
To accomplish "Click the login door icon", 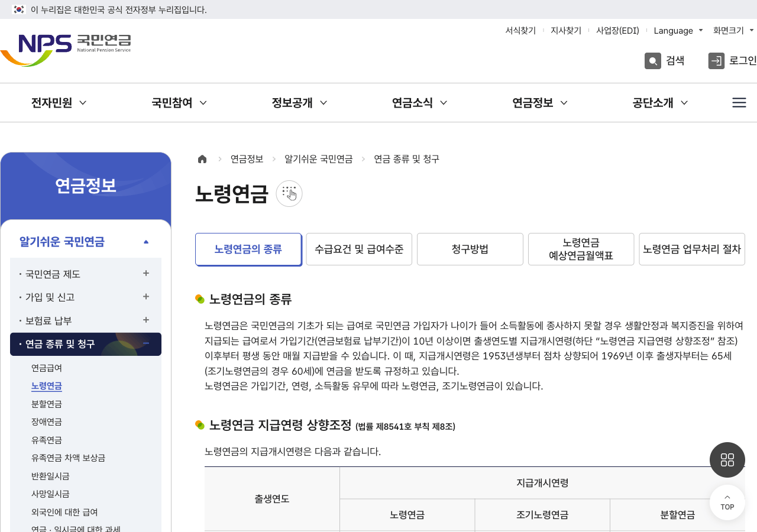I will point(716,61).
